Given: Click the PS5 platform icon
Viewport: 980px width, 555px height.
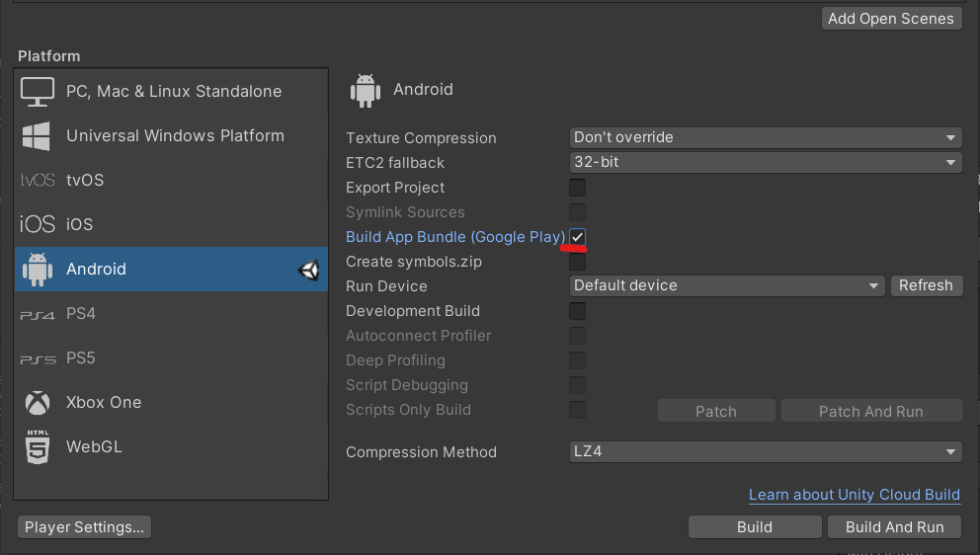Looking at the screenshot, I should point(39,359).
